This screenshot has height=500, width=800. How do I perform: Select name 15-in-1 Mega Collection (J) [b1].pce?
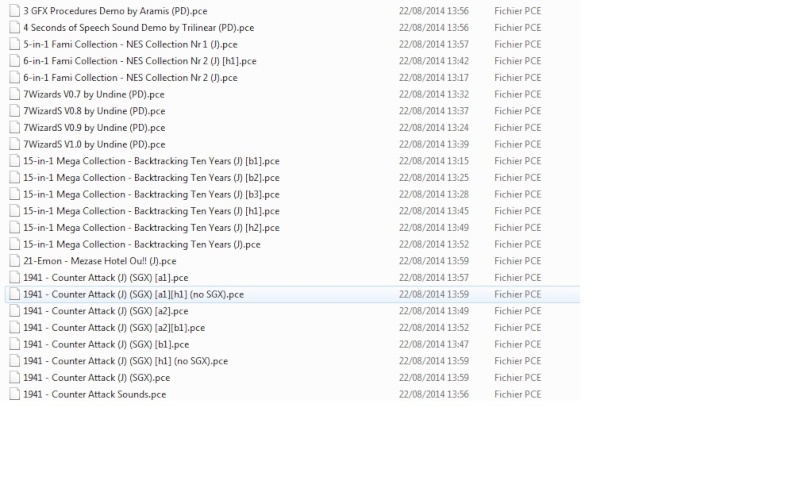click(x=151, y=161)
